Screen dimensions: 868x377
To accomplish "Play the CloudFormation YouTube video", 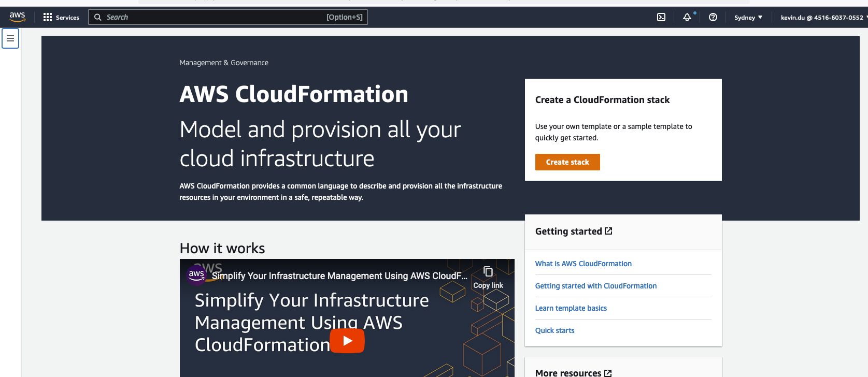I will (347, 341).
